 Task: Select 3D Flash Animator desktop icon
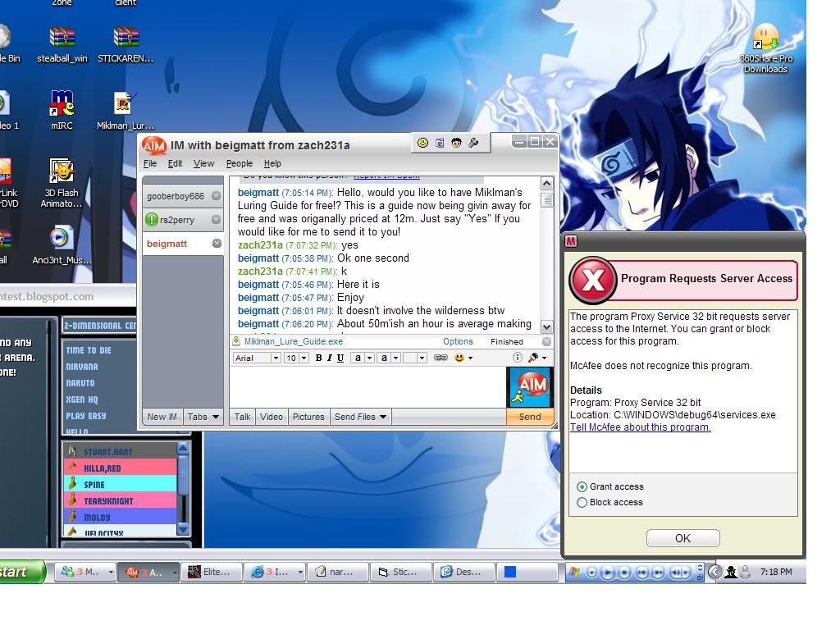(62, 183)
